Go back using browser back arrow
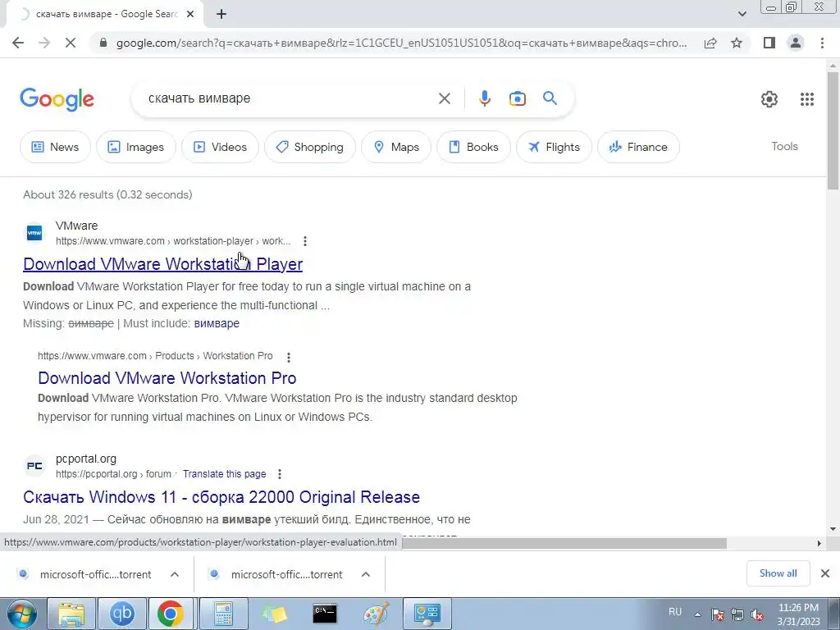The width and height of the screenshot is (840, 630). click(18, 43)
